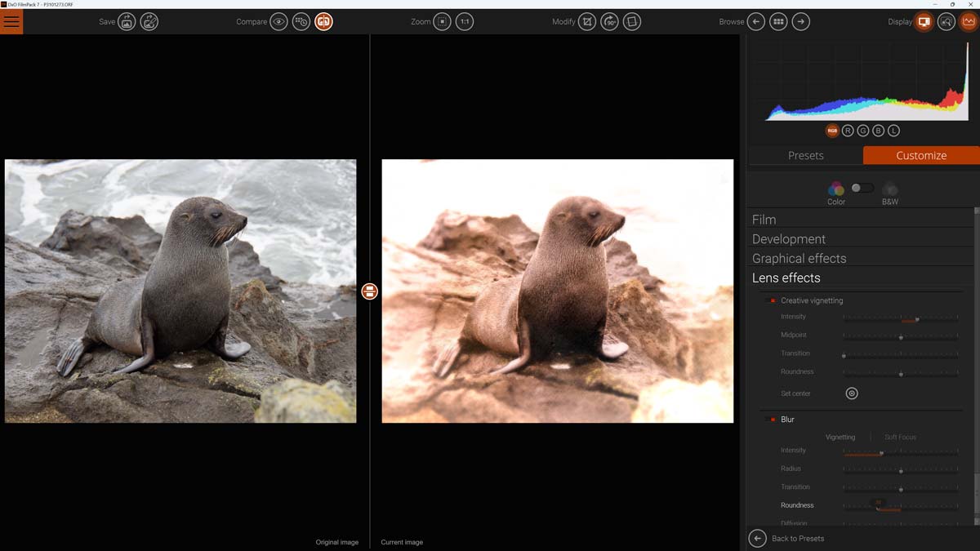The height and width of the screenshot is (551, 980).
Task: Switch to the Presets tab
Action: coord(805,155)
